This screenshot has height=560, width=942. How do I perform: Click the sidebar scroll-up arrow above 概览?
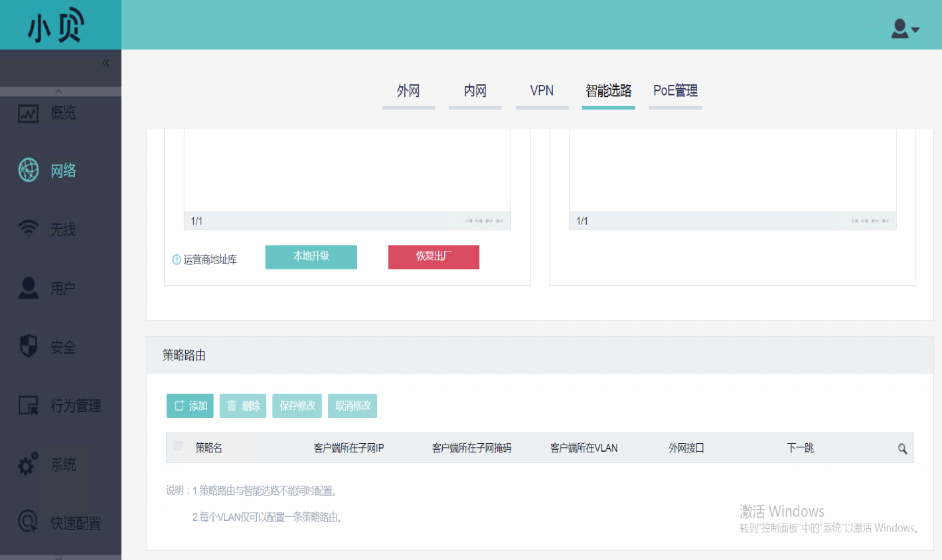pyautogui.click(x=58, y=92)
